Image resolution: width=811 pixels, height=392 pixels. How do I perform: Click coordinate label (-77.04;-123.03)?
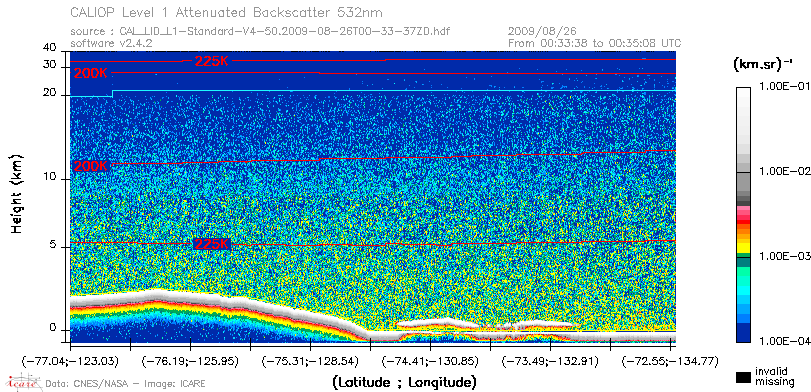(70, 361)
